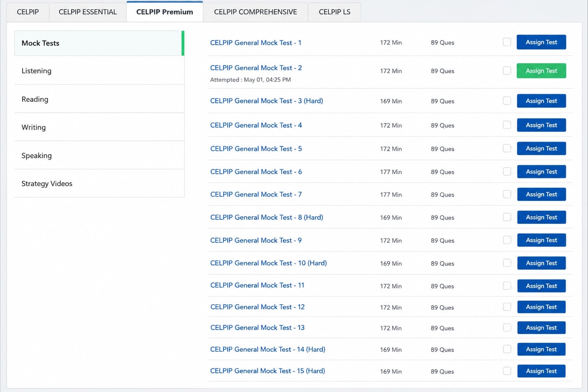The width and height of the screenshot is (588, 392).
Task: Open CELPIP General Mock Test - 5 link
Action: pos(256,149)
